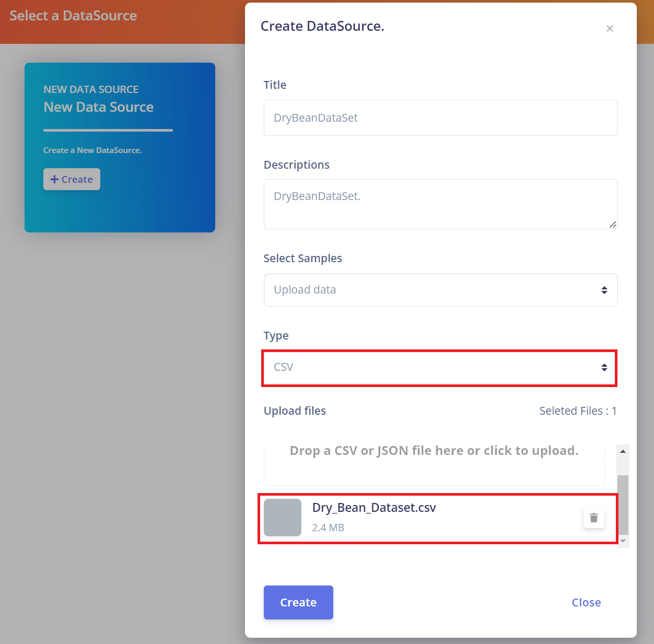The height and width of the screenshot is (644, 654).
Task: Click the upload list scrollbar up arrow
Action: [x=623, y=451]
